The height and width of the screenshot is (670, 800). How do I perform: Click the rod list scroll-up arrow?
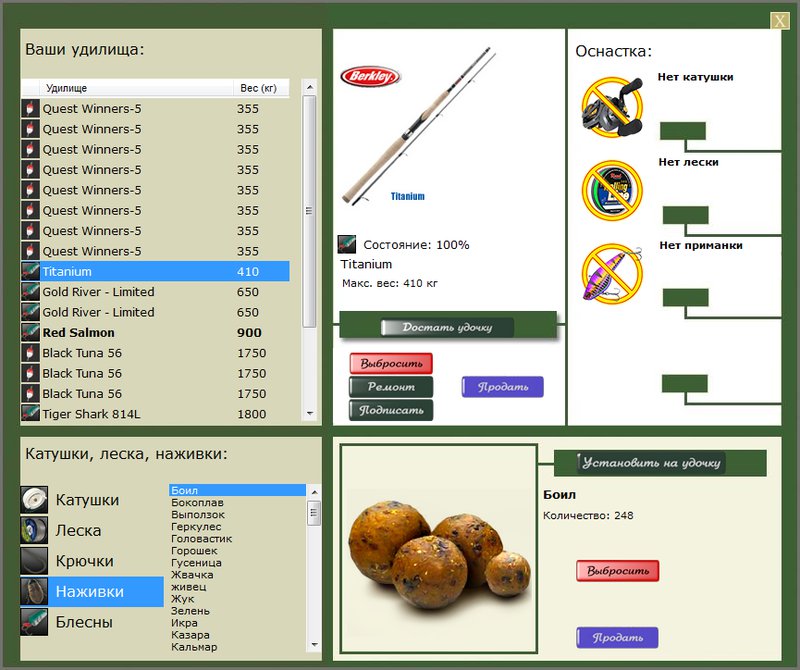(x=309, y=87)
